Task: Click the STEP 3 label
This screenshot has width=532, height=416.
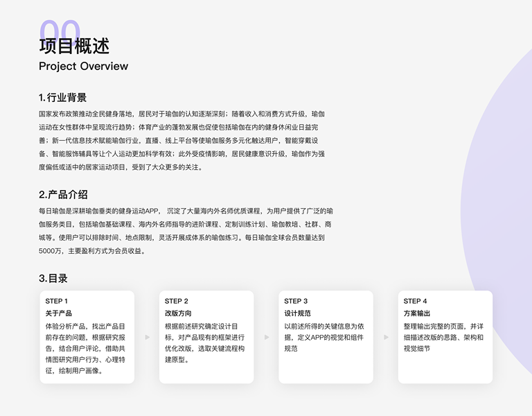Action: click(x=296, y=301)
